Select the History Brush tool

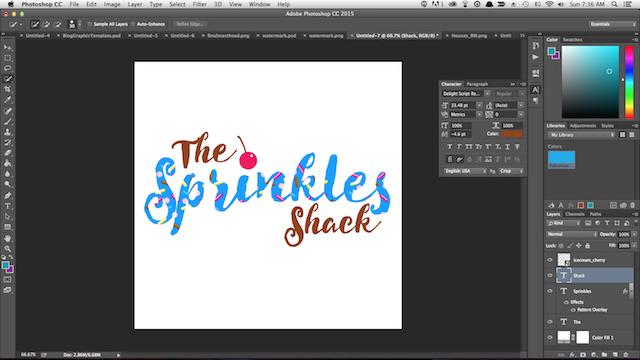pos(7,142)
